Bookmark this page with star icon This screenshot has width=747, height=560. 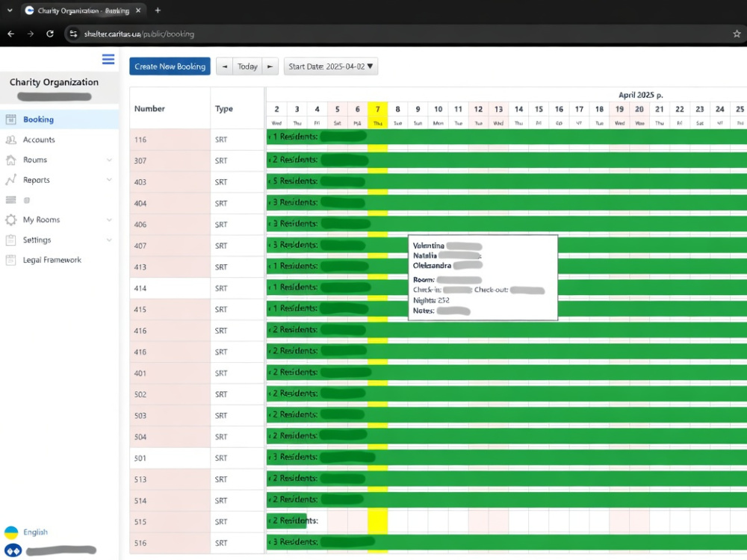point(737,34)
